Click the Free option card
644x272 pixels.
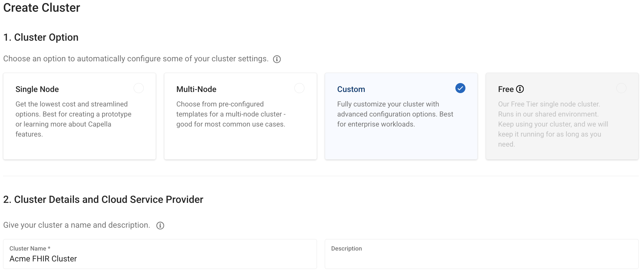click(x=562, y=116)
